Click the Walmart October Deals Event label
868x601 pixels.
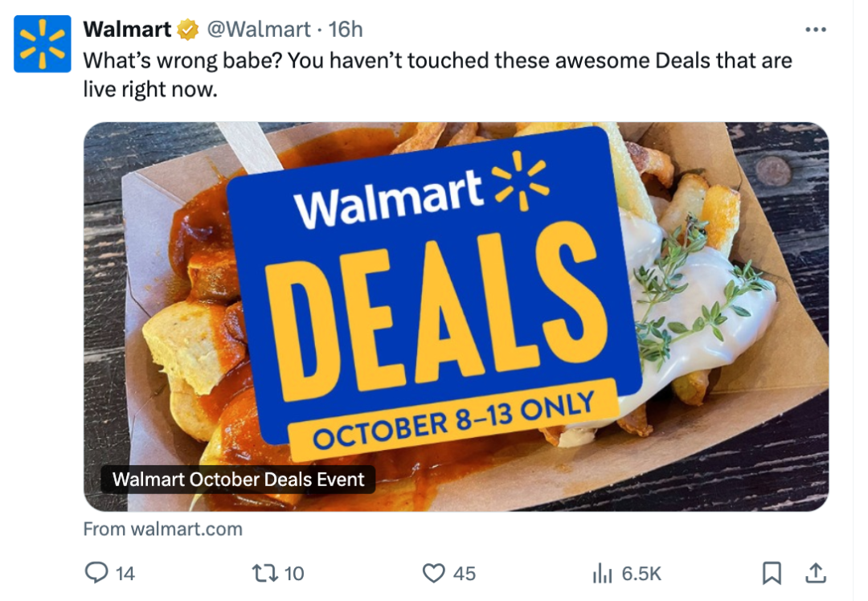(x=238, y=479)
